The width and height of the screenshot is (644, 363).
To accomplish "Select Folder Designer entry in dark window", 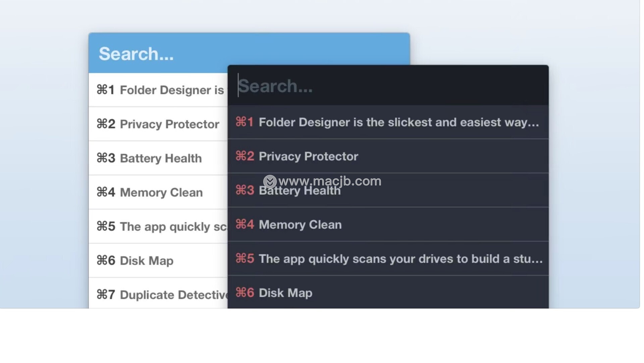I will pos(388,122).
